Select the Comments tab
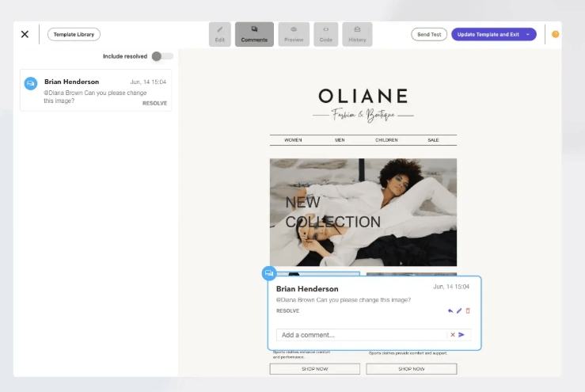This screenshot has height=392, width=585. pyautogui.click(x=254, y=34)
